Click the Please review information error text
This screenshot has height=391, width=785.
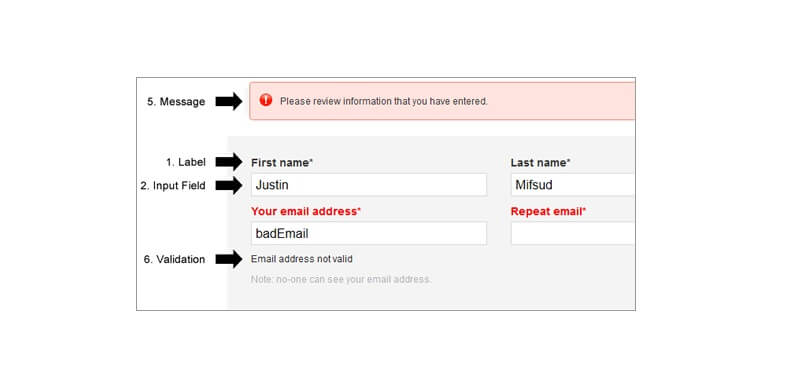click(x=383, y=101)
